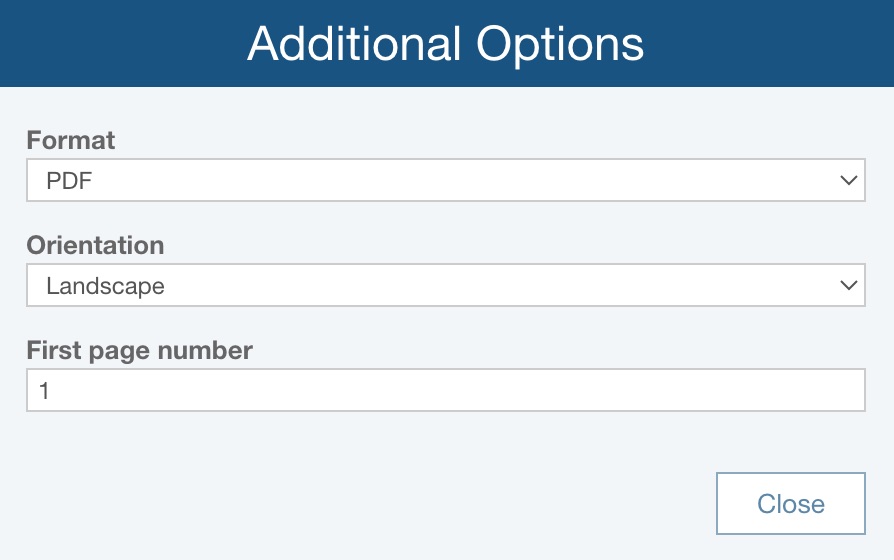Click the middle of the Format select box

(x=445, y=181)
